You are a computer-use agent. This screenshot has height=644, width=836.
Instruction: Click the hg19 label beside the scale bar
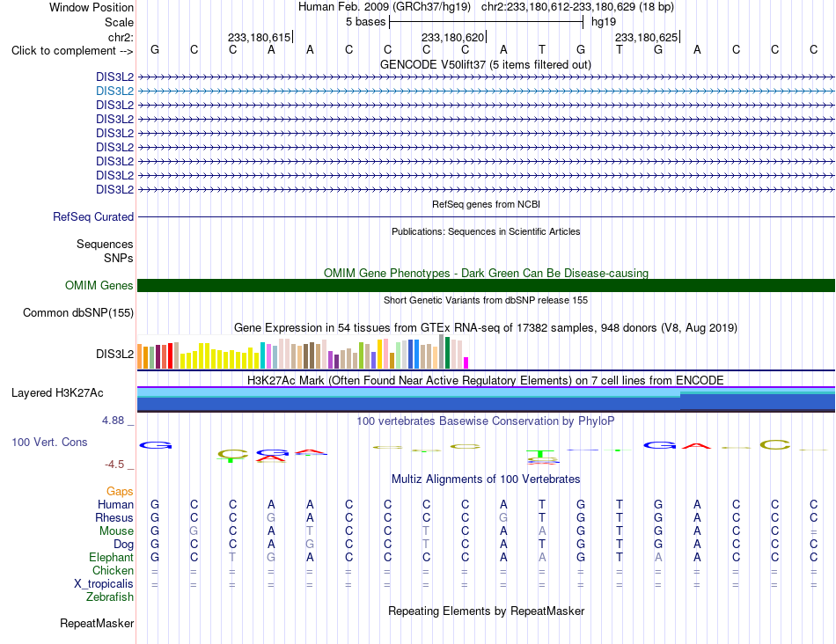coord(604,22)
